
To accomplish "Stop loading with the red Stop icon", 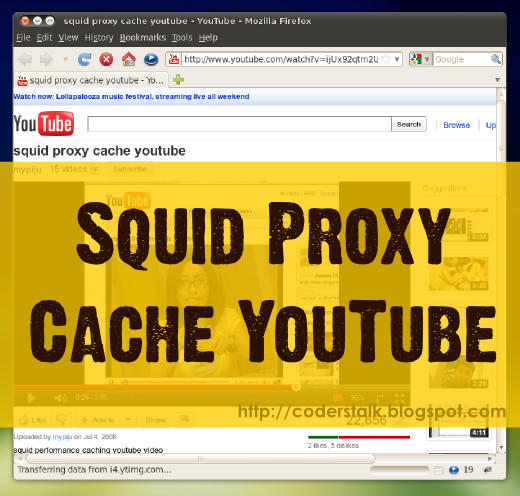I will click(x=106, y=60).
